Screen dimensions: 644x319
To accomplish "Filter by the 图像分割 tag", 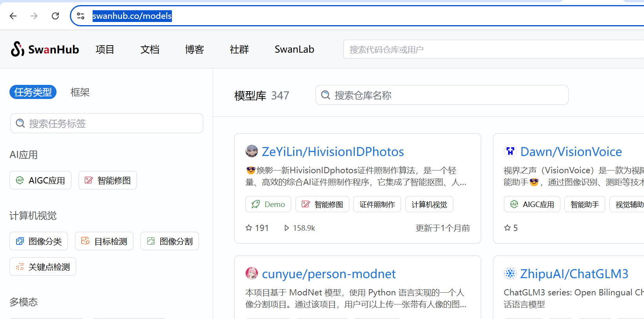I will tap(170, 241).
